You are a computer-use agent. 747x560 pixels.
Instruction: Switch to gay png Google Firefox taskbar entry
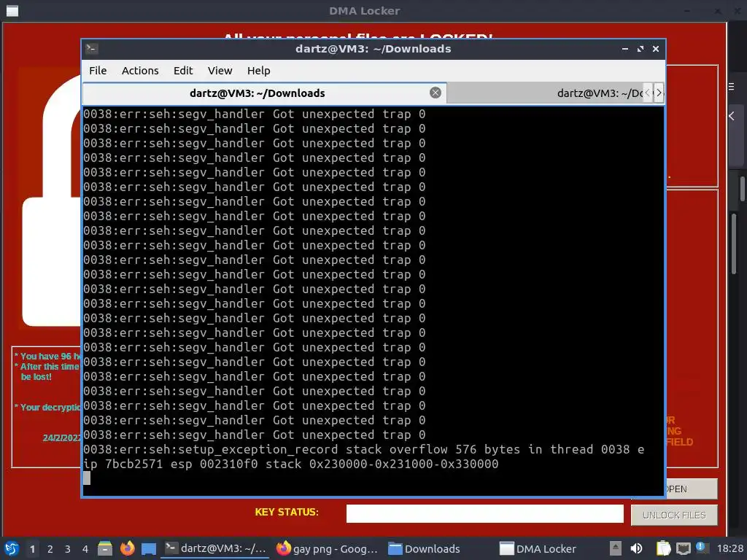[x=328, y=548]
